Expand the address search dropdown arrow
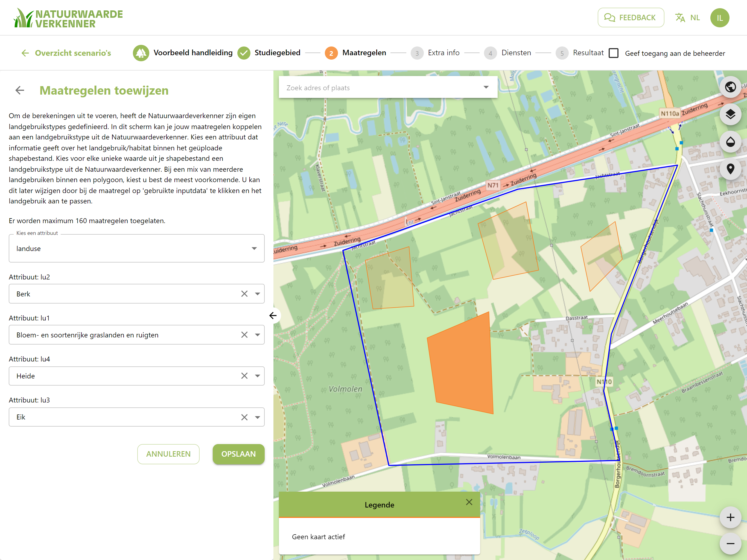Viewport: 747px width, 560px height. coord(486,87)
